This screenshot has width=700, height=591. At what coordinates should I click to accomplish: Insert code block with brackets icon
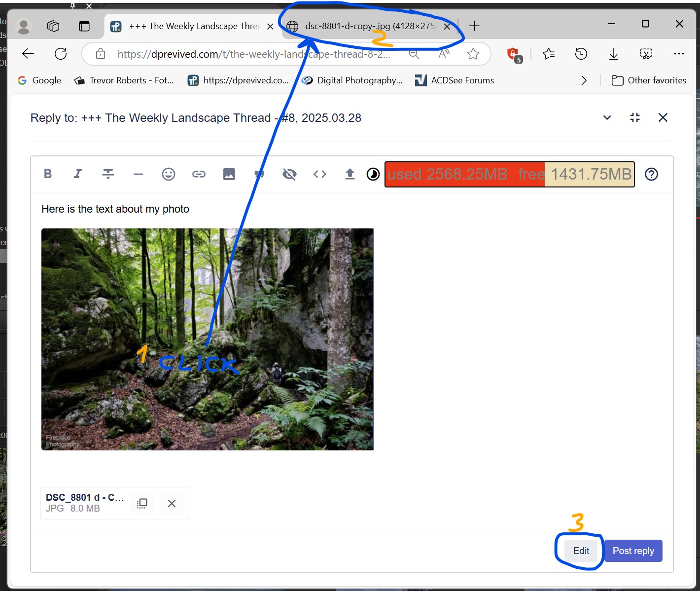pyautogui.click(x=319, y=174)
